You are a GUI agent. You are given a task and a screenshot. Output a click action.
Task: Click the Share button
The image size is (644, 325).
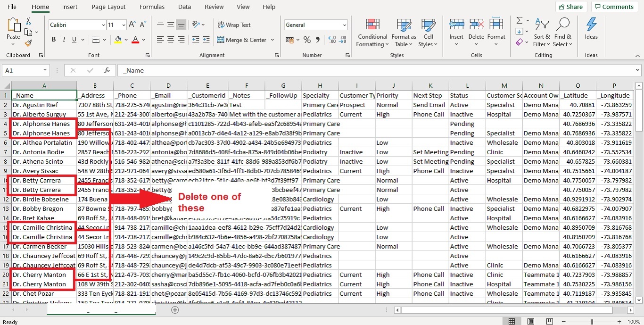click(571, 7)
